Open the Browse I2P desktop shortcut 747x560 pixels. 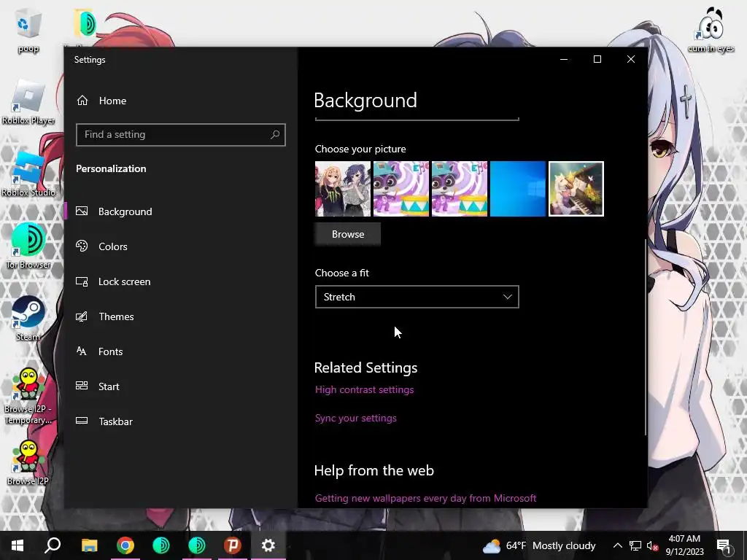pyautogui.click(x=28, y=462)
